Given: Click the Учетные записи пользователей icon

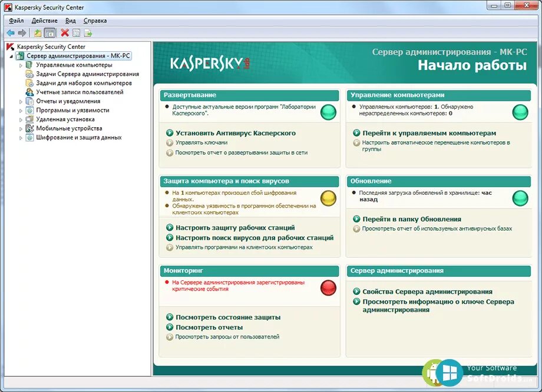Looking at the screenshot, I should (x=29, y=92).
